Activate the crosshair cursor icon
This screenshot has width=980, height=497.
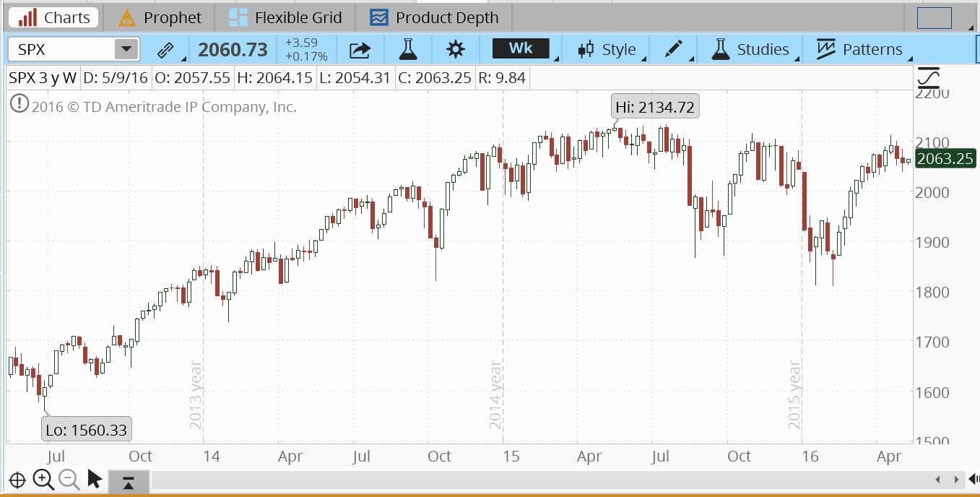(17, 480)
